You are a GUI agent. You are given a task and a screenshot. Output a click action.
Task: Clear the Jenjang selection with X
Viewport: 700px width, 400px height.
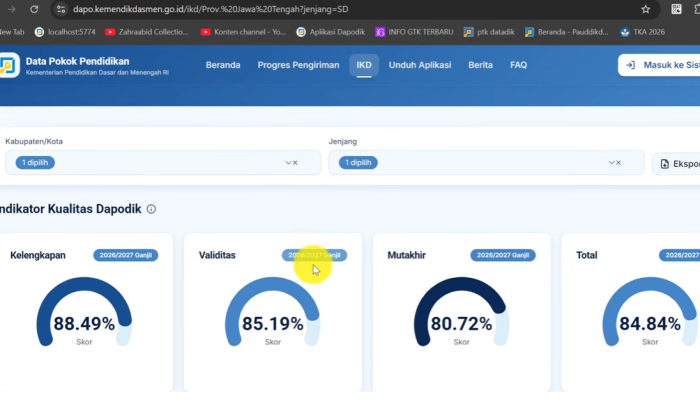pyautogui.click(x=618, y=162)
